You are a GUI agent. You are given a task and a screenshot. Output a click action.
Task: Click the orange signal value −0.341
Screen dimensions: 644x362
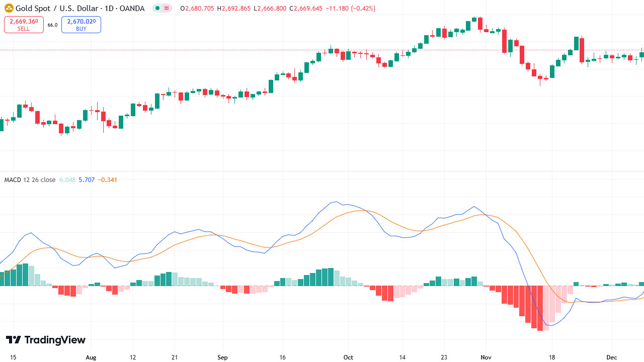[107, 179]
